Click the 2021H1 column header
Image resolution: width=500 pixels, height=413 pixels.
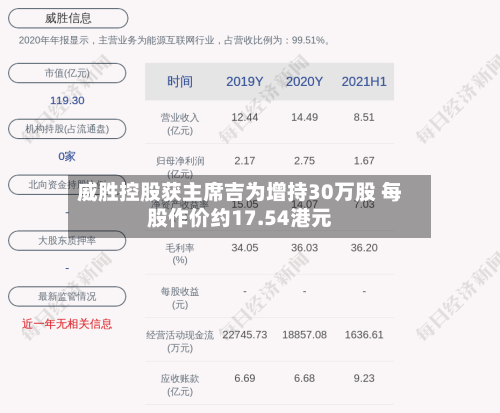364,82
